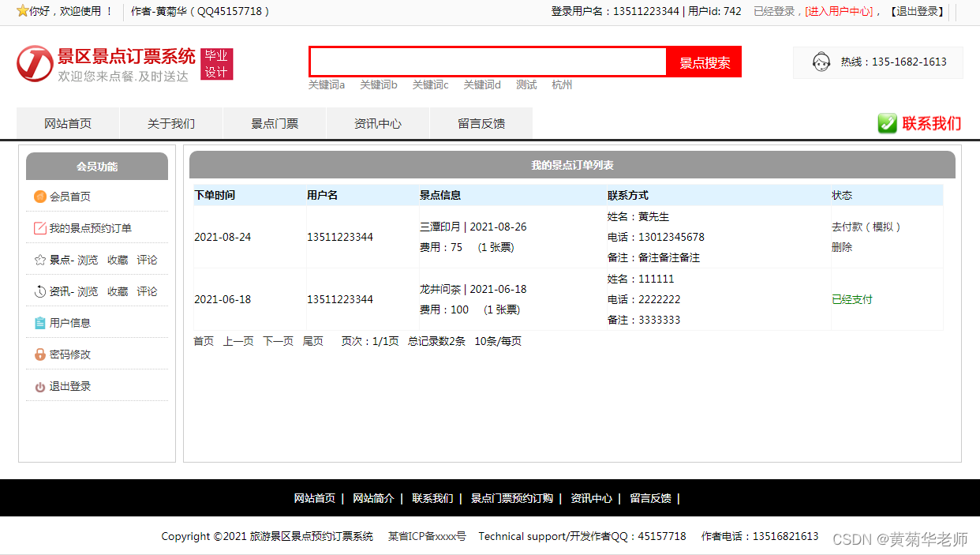
Task: Click the orange 会员首页 sidebar icon
Action: [x=39, y=197]
